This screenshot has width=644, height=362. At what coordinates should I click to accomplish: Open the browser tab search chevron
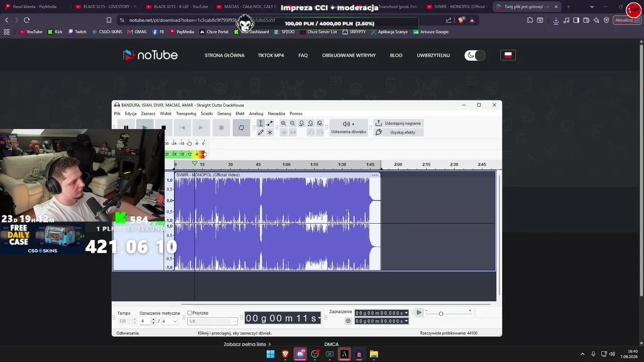coord(592,7)
